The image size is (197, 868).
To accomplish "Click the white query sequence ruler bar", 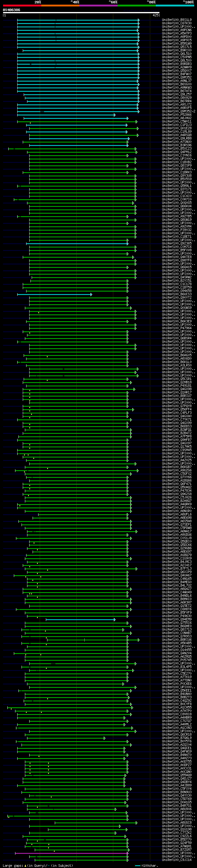I will tap(81, 13).
